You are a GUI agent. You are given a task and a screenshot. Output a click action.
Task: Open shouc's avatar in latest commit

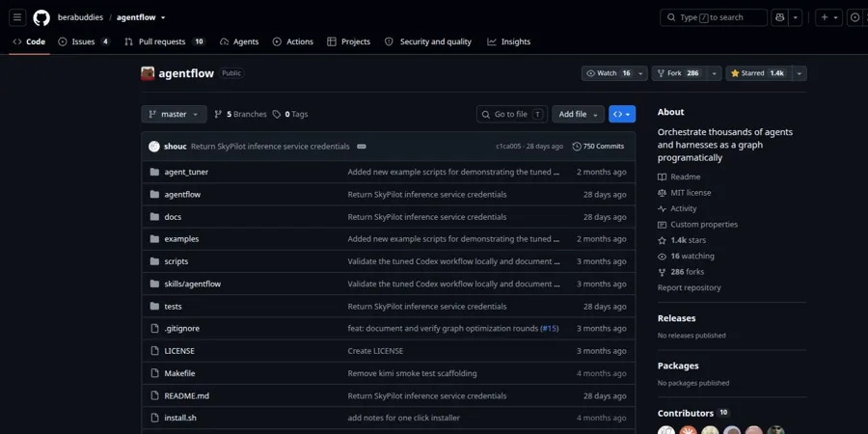click(x=154, y=147)
